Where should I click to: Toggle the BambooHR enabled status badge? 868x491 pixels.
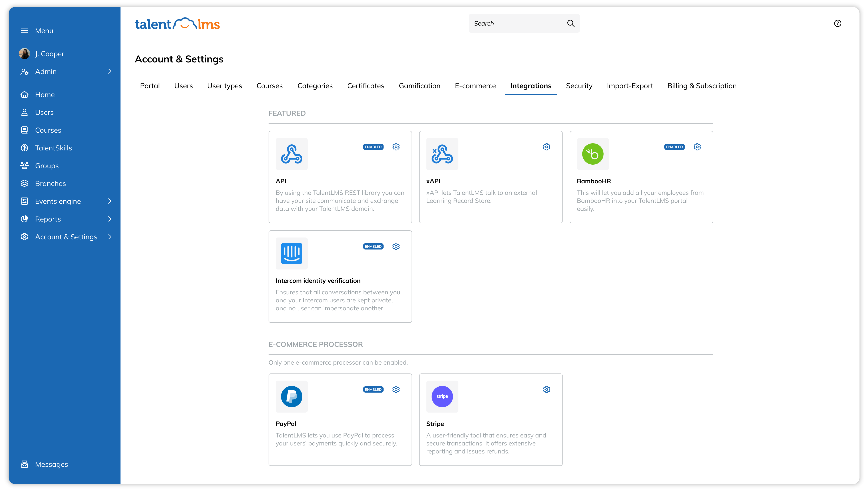(x=675, y=147)
